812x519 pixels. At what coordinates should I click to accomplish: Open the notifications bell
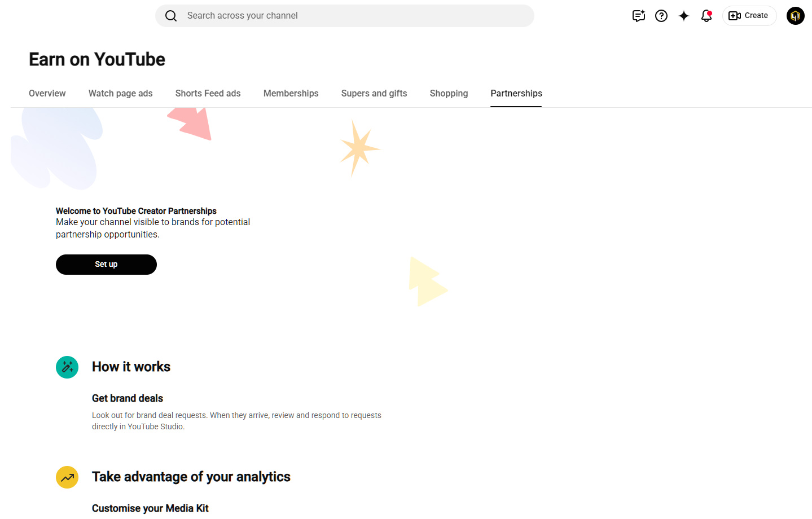click(x=706, y=16)
